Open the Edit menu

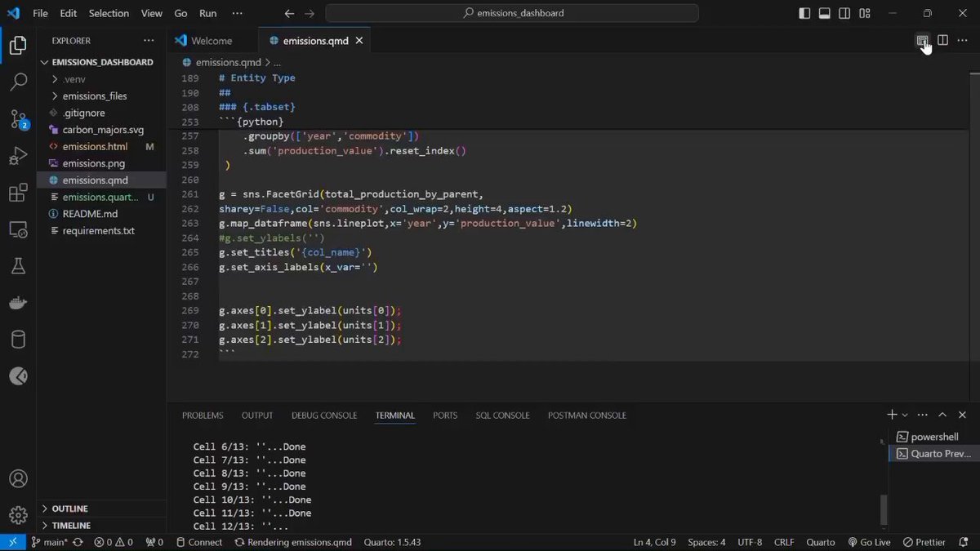tap(69, 13)
